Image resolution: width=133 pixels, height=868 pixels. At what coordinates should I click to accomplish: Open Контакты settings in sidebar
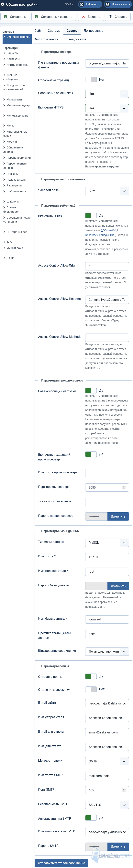[13, 59]
